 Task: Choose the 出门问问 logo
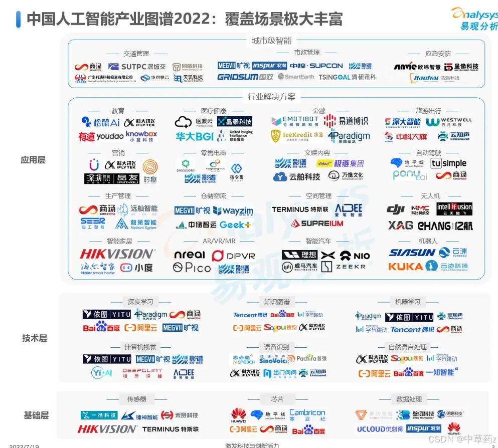point(280,373)
